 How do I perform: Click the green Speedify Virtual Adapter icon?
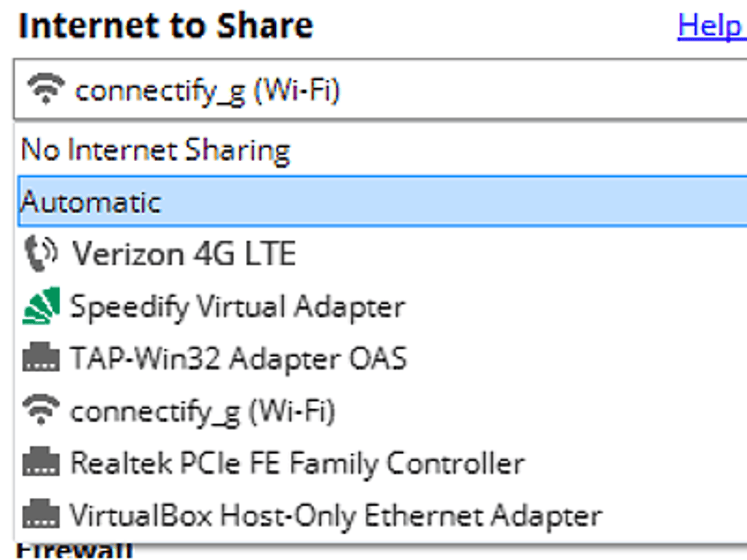tap(40, 306)
